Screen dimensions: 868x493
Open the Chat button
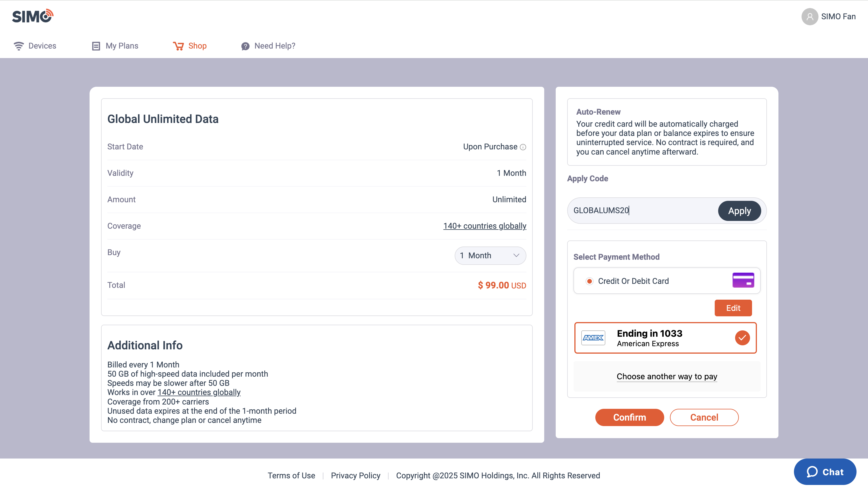tap(825, 472)
